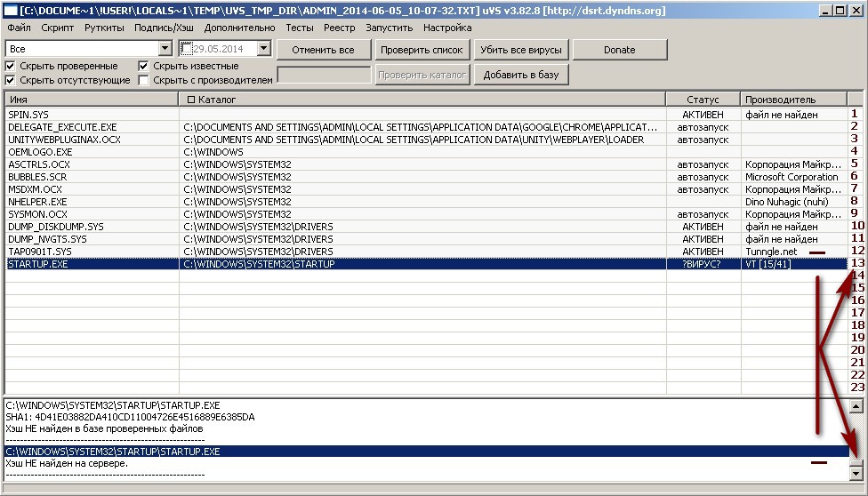Click the Donate button

620,50
